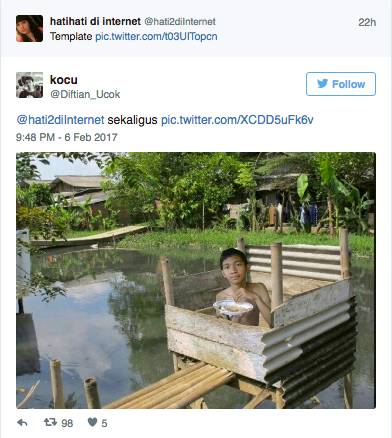Click the @hati2diInternet mention in reply

click(60, 120)
